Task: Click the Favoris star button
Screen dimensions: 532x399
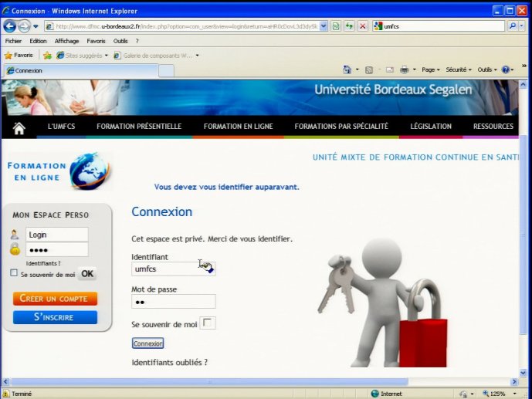Action: [19, 56]
